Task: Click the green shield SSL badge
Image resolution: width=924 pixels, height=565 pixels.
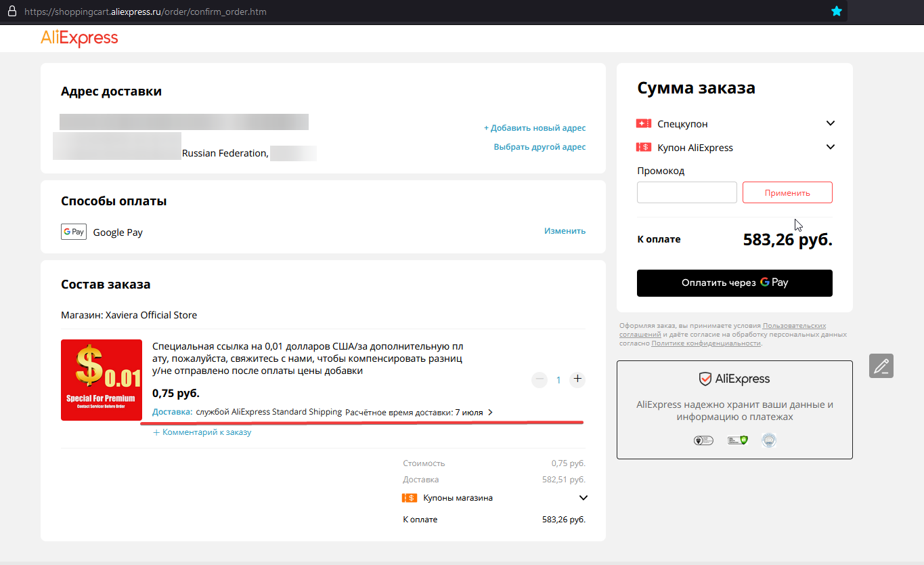Action: coord(737,440)
